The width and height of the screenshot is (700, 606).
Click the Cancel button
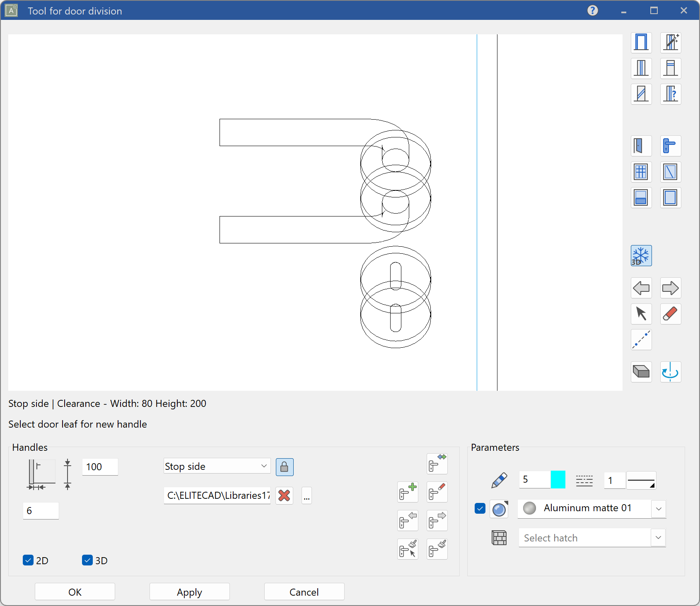pos(304,592)
